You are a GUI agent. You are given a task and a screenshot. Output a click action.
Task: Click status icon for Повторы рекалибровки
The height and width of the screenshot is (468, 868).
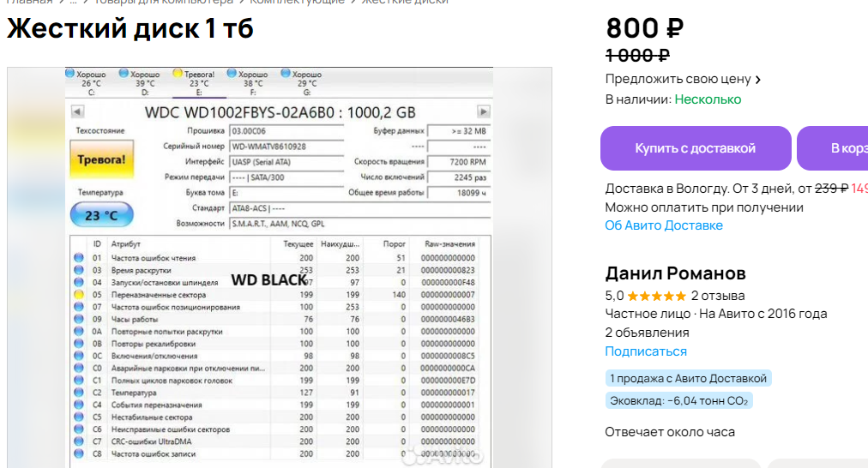(79, 344)
